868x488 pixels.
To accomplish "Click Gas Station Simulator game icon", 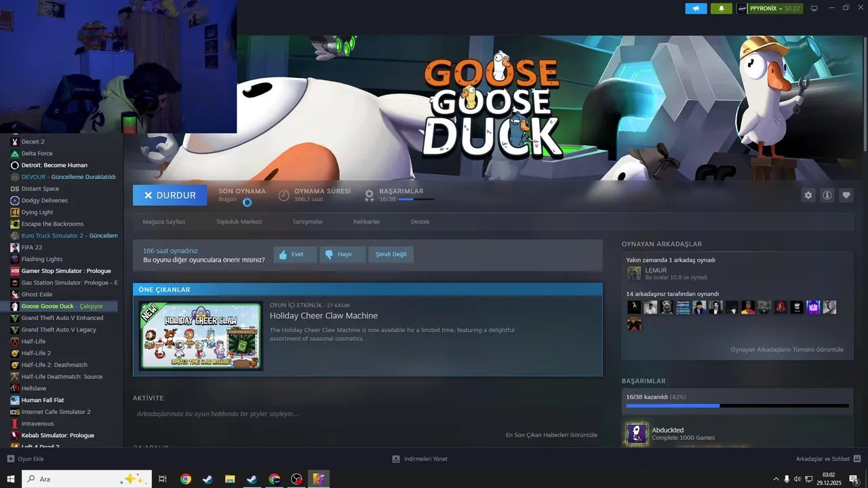I will 15,283.
